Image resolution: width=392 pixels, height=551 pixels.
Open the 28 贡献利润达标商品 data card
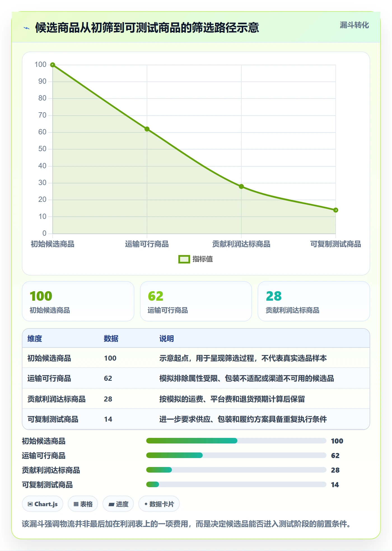314,301
